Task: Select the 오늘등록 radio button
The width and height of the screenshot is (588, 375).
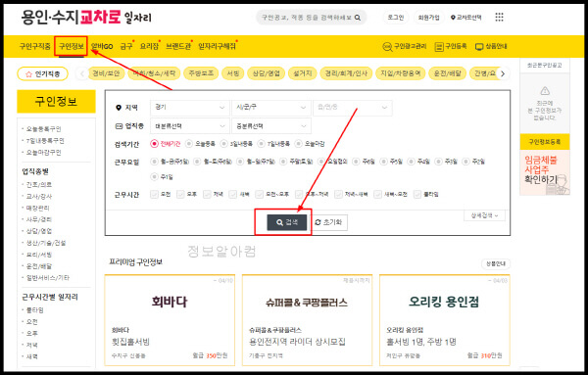Action: coord(189,144)
